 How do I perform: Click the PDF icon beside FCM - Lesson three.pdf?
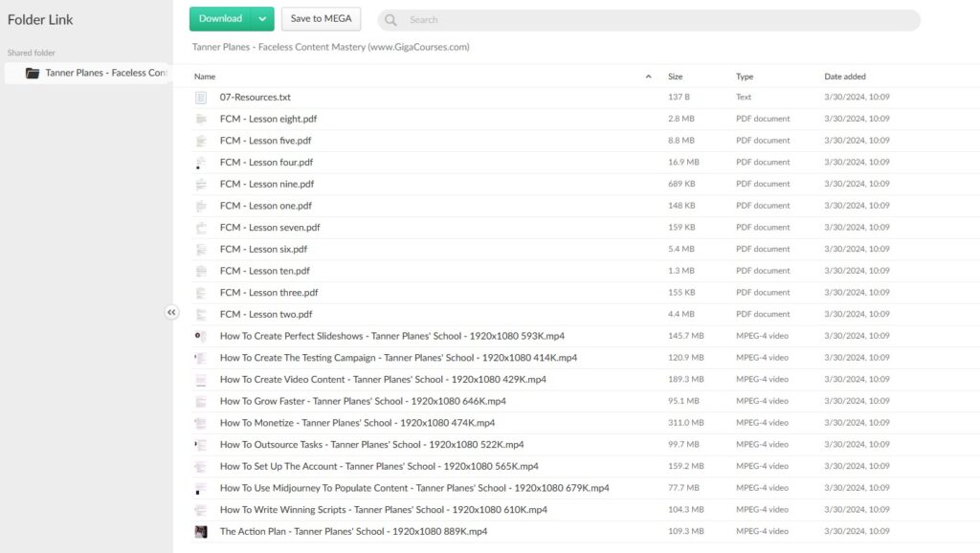(201, 293)
